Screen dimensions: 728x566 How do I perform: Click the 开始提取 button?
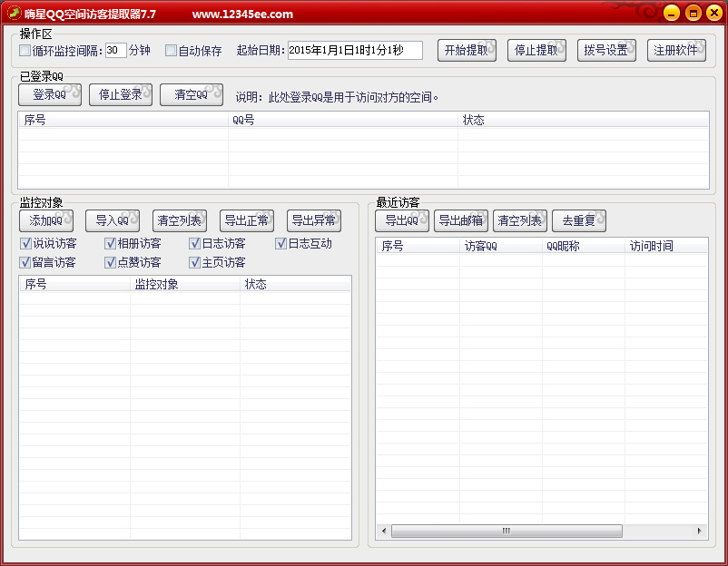[x=467, y=50]
